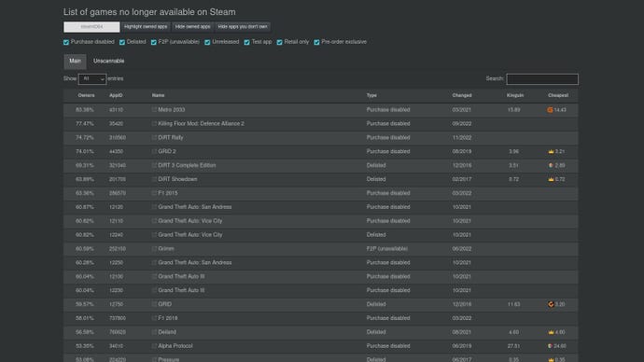Toggle the Pre-order exclusive checkbox
Screen dimensions: 644x362
point(316,42)
